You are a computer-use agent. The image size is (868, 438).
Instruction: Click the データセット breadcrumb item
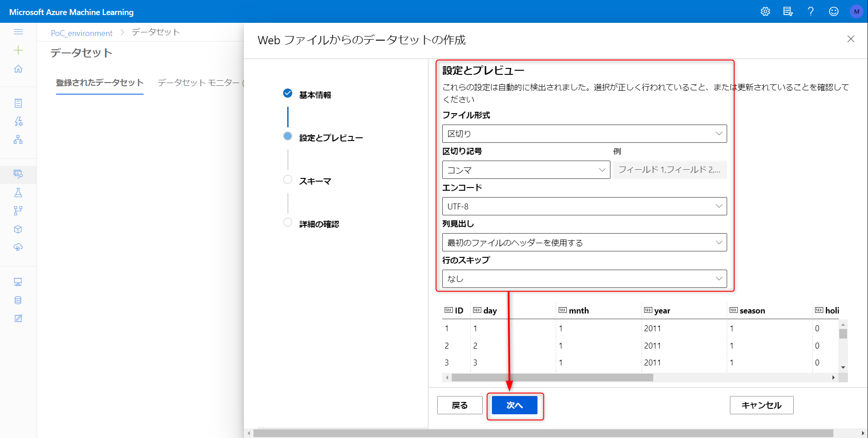[x=156, y=32]
